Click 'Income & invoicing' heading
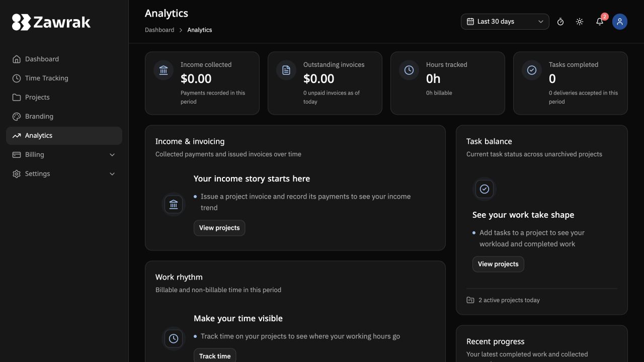Image resolution: width=644 pixels, height=362 pixels. coord(190,141)
